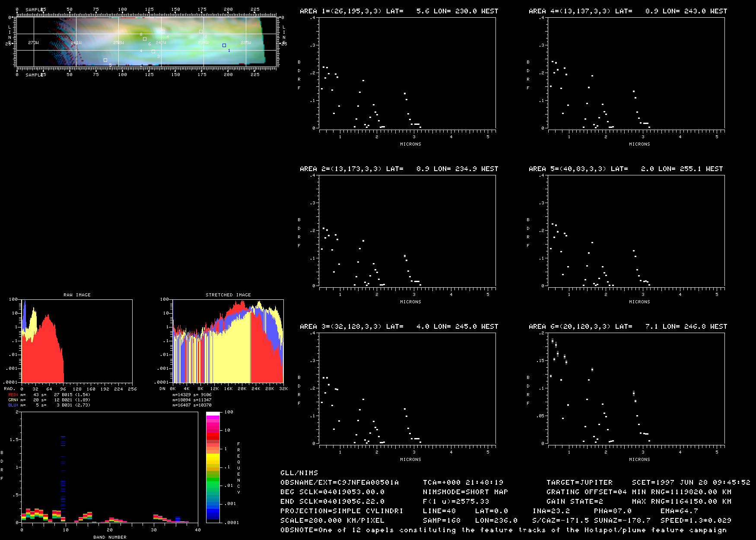The height and width of the screenshot is (540, 756).
Task: Click the AREA 3 plot title text
Action: (398, 327)
